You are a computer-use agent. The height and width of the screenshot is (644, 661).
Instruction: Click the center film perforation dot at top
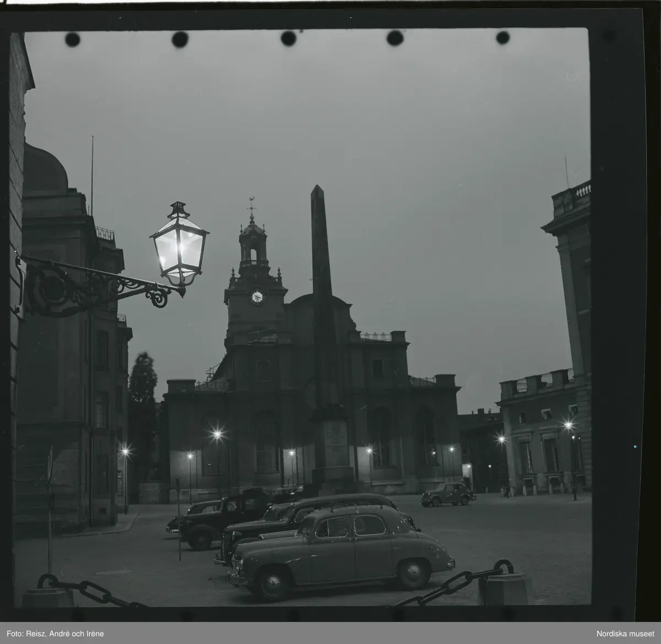tap(288, 38)
